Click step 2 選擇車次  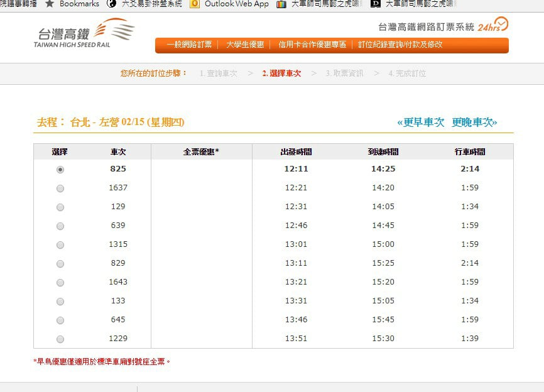click(281, 73)
